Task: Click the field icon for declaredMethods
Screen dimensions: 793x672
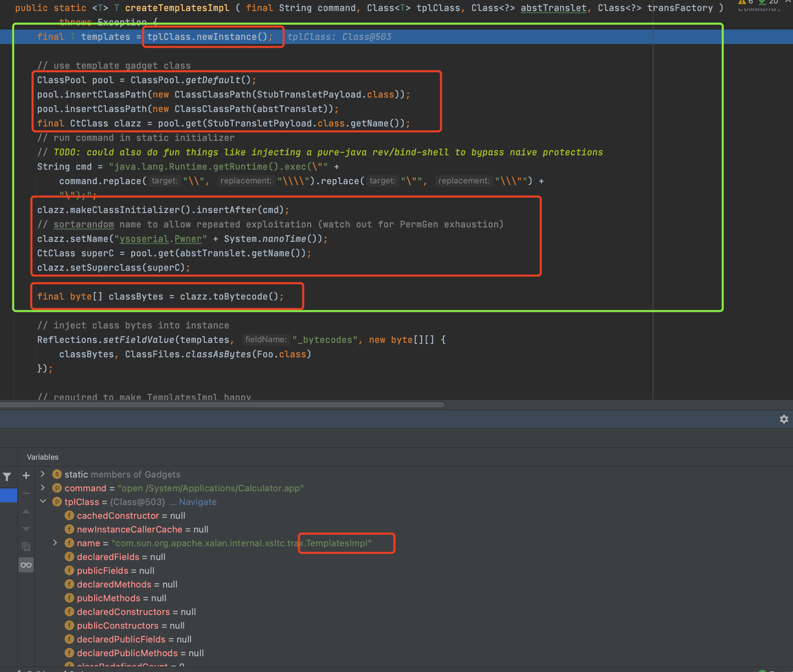Action: coord(69,584)
